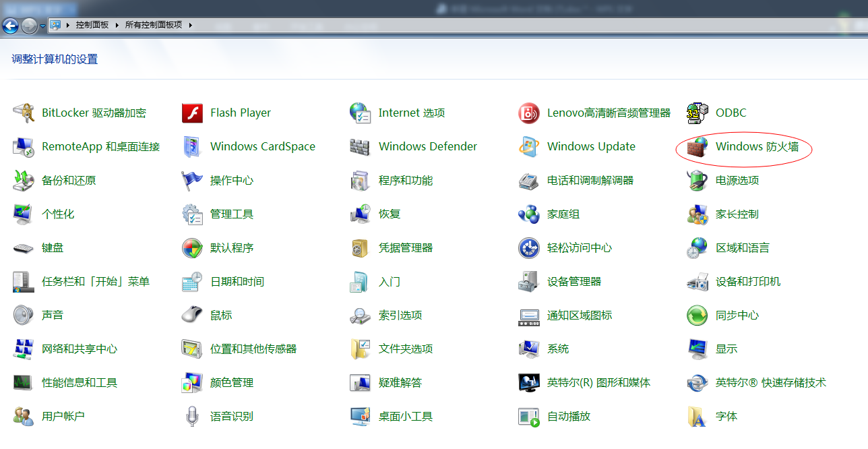Click the 设备管理器 device manager icon
Viewport: 868px width, 449px height.
[529, 282]
